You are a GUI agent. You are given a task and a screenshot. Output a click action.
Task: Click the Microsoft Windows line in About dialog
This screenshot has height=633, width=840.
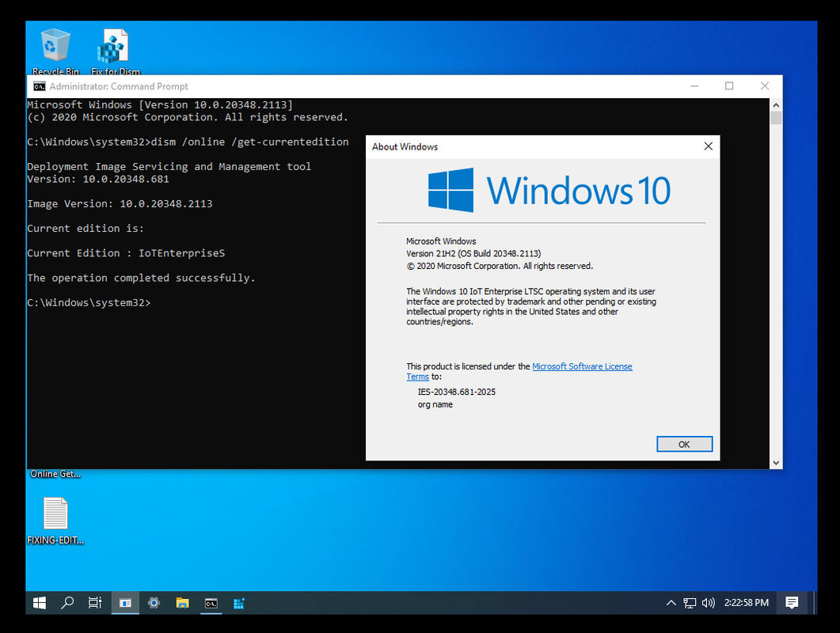[441, 241]
